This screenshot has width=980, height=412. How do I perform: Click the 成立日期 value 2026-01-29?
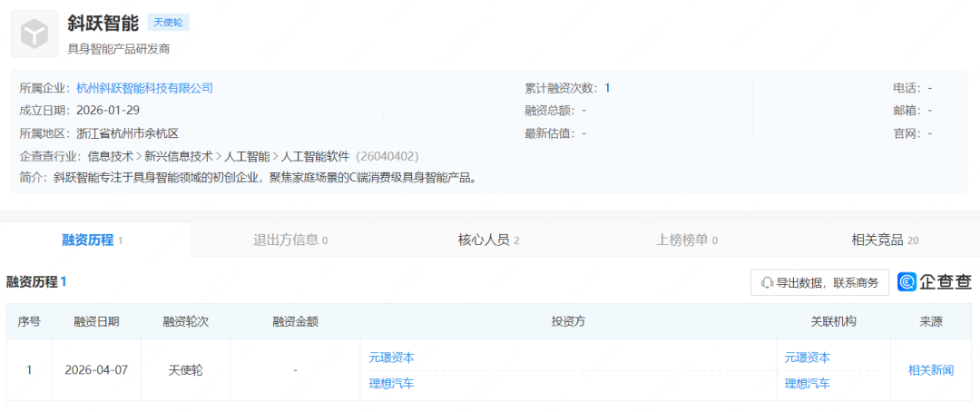(107, 111)
